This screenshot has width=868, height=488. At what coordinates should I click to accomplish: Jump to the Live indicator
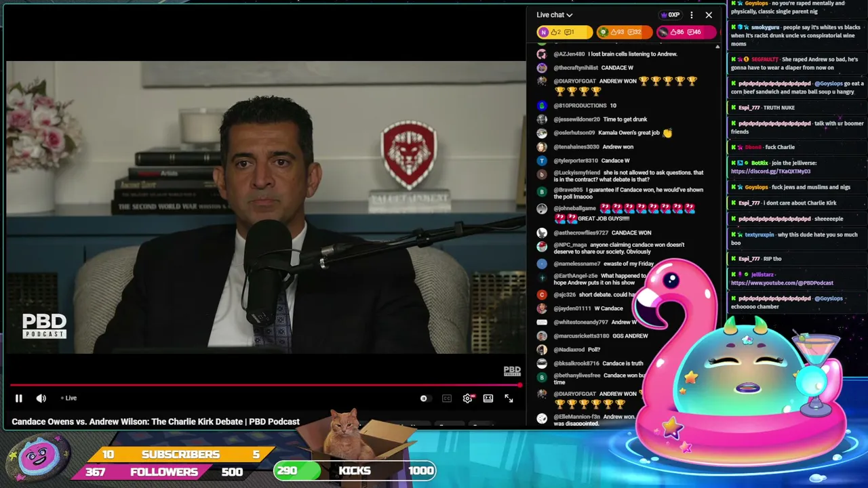click(68, 399)
